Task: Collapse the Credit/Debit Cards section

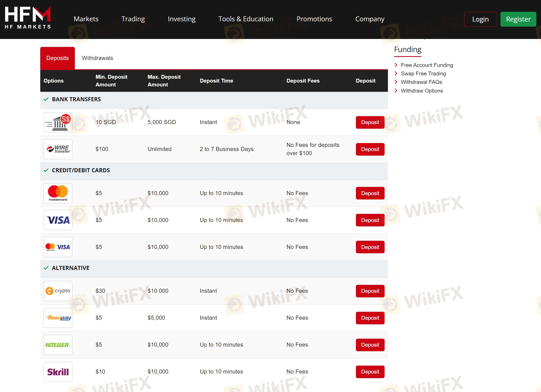Action: pyautogui.click(x=81, y=170)
